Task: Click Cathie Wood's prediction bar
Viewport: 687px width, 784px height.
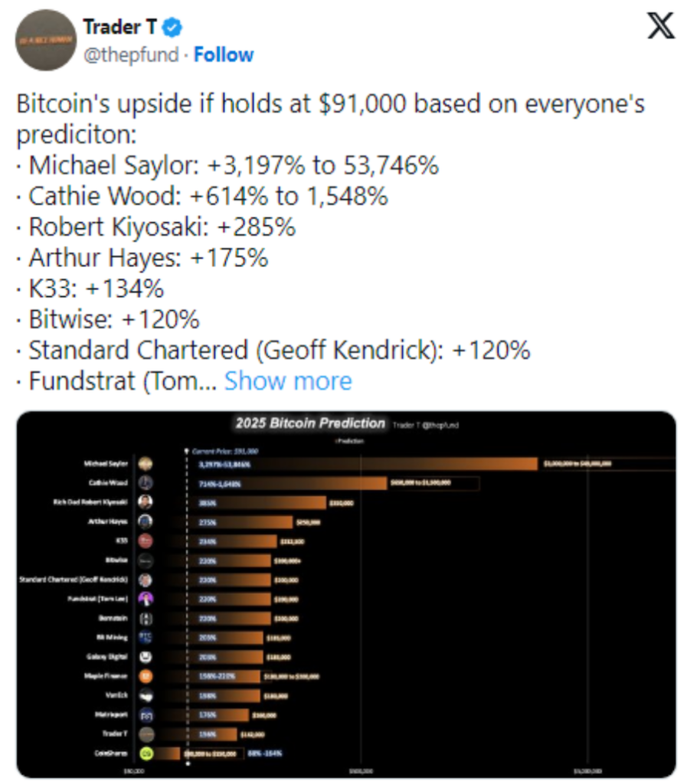Action: (288, 483)
